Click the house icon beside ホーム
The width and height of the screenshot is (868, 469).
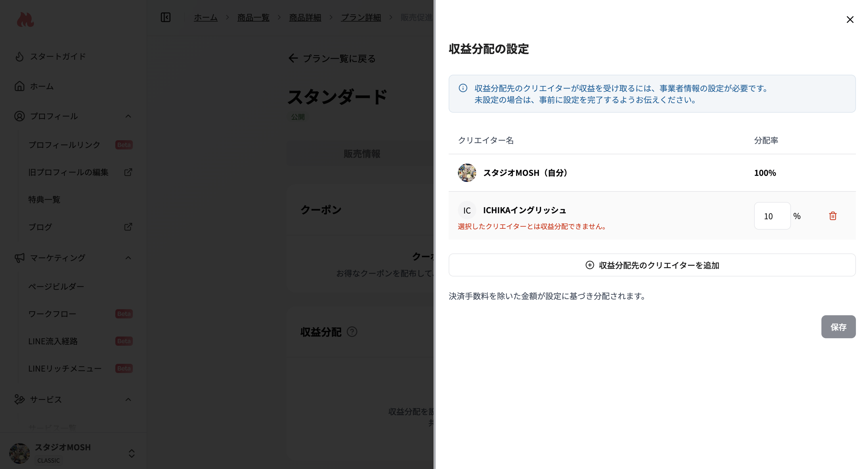tap(20, 86)
